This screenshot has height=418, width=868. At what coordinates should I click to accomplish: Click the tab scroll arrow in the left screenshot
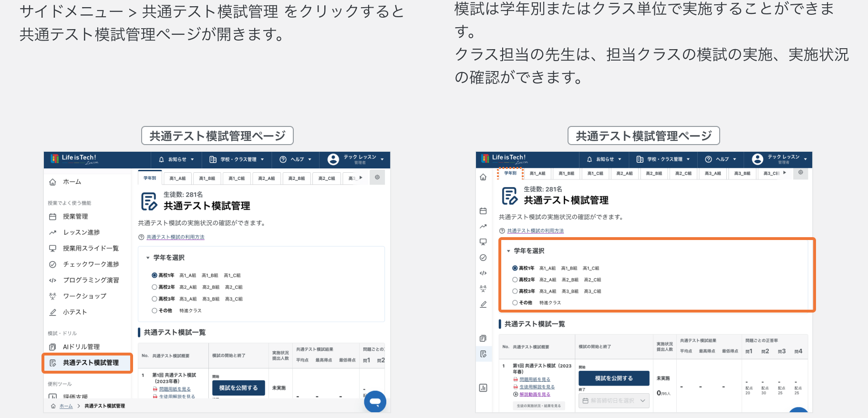[x=361, y=178]
